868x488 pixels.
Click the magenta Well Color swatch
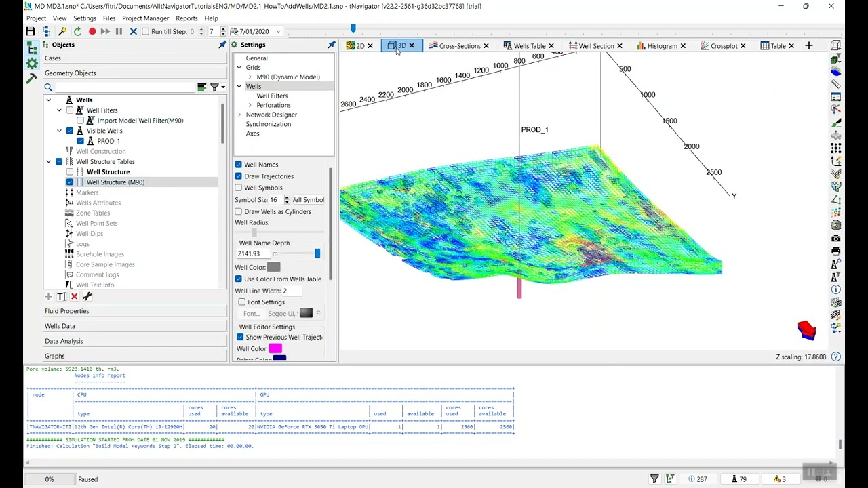point(275,348)
